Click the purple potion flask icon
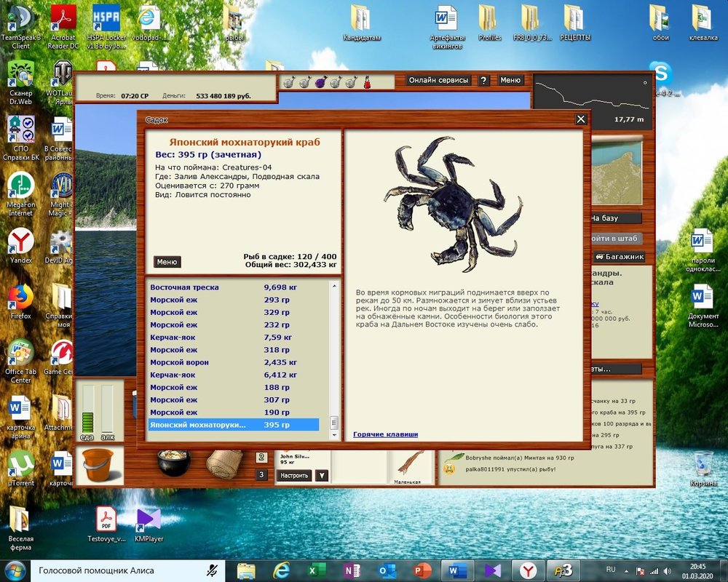728x582 pixels. [x=320, y=81]
